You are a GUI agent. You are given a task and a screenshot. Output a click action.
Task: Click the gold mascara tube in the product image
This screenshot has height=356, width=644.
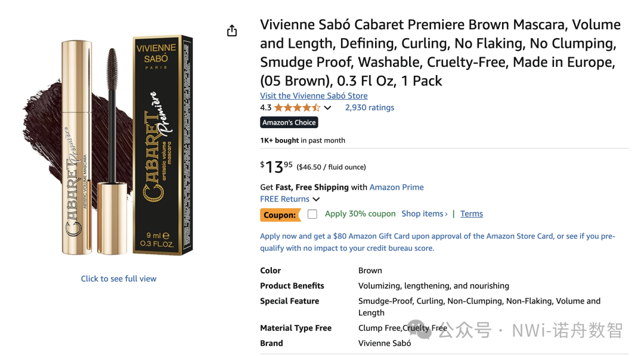click(77, 149)
